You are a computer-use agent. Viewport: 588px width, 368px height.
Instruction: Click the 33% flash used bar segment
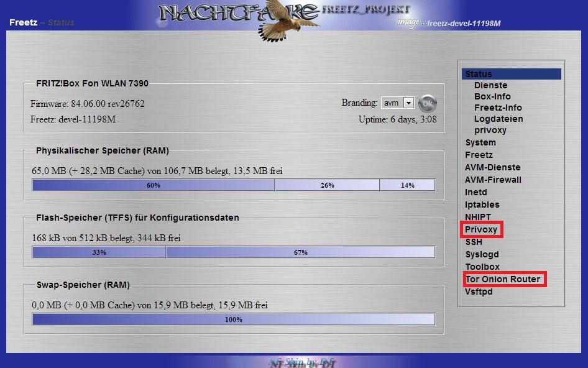(99, 252)
